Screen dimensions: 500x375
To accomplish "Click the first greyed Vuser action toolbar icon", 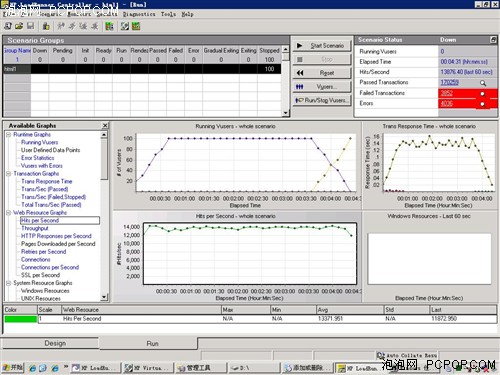I will point(61,26).
